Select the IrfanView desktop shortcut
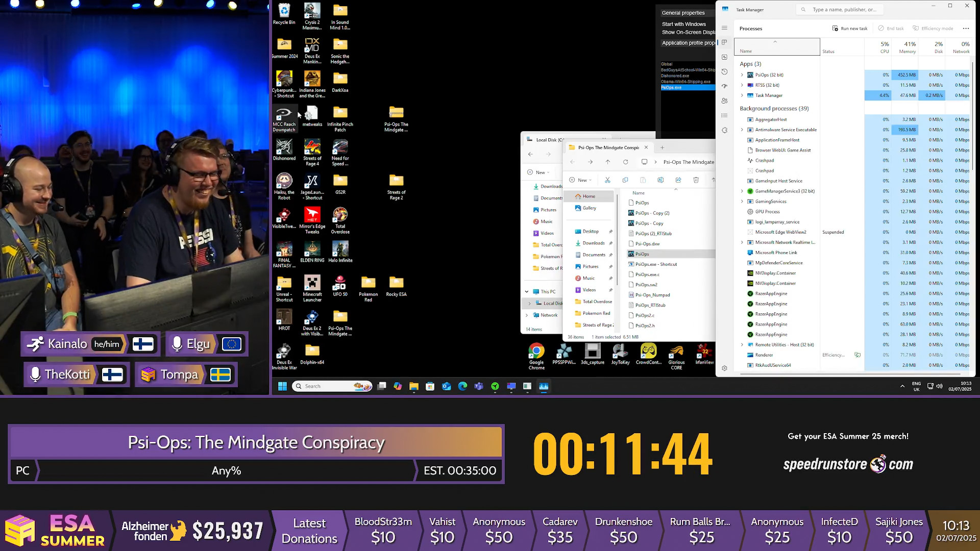 coord(704,355)
